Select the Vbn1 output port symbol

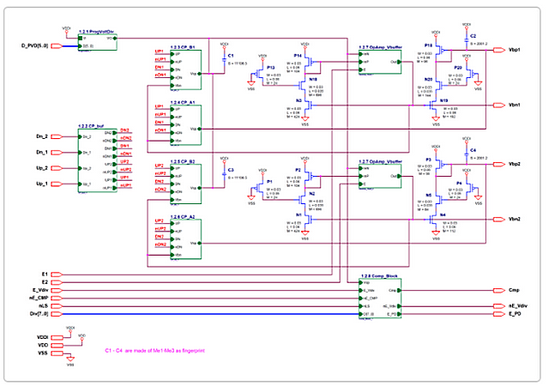(x=499, y=105)
